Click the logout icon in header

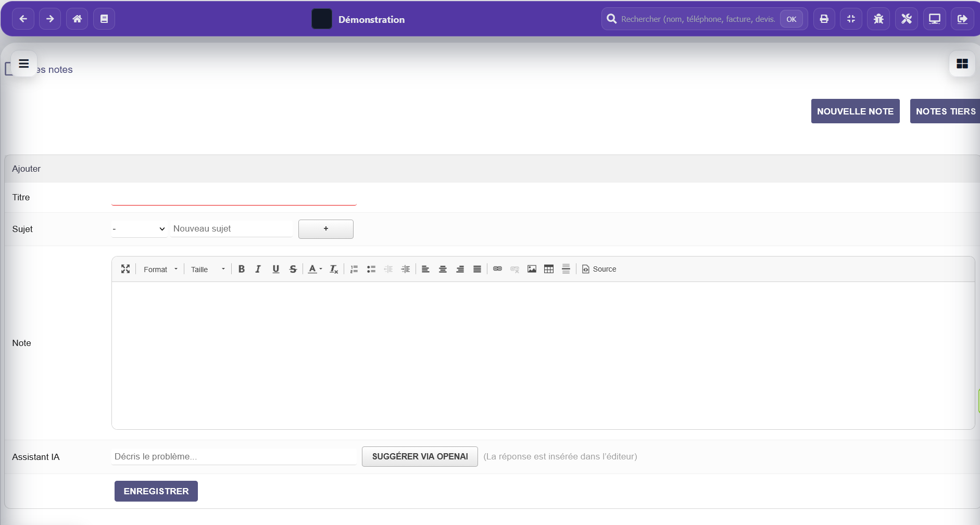tap(962, 19)
